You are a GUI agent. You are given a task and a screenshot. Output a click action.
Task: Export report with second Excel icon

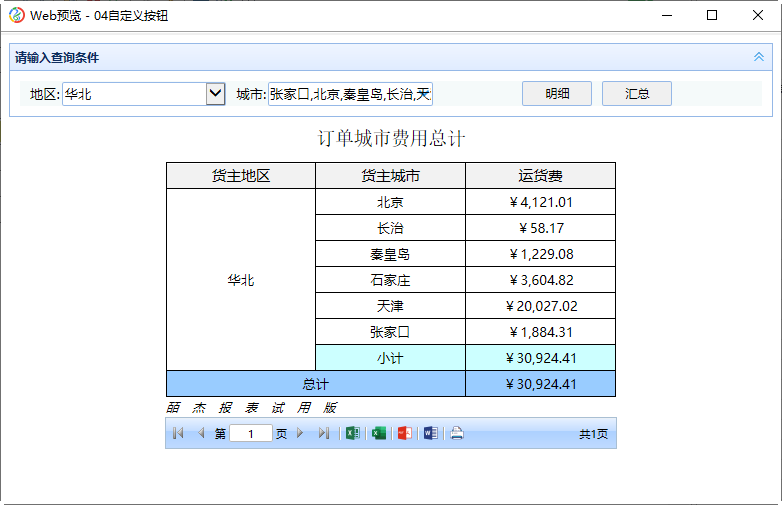[x=379, y=434]
